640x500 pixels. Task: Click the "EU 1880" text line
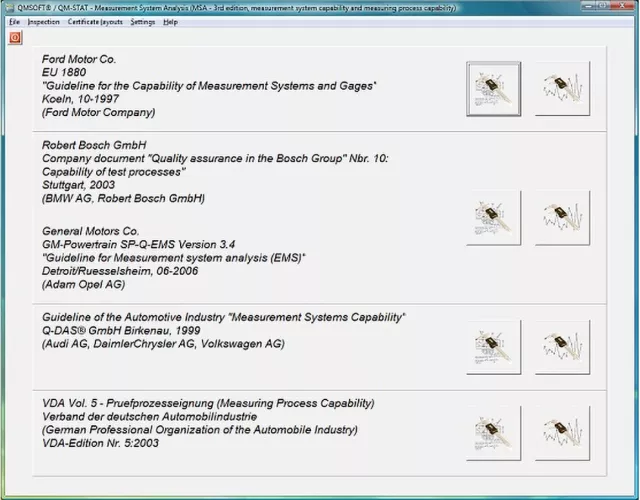coord(64,73)
